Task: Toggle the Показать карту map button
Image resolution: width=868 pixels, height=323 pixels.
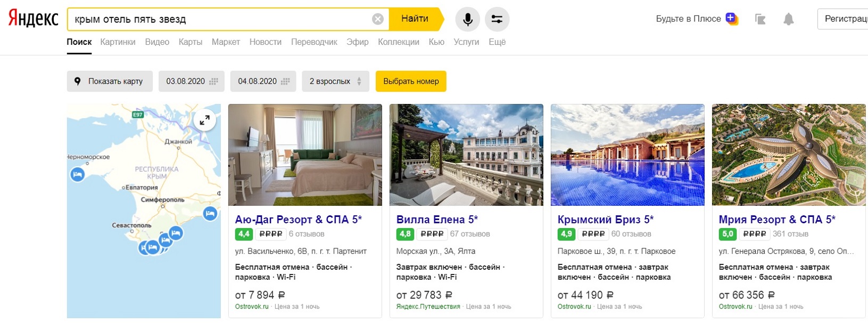Action: 110,82
